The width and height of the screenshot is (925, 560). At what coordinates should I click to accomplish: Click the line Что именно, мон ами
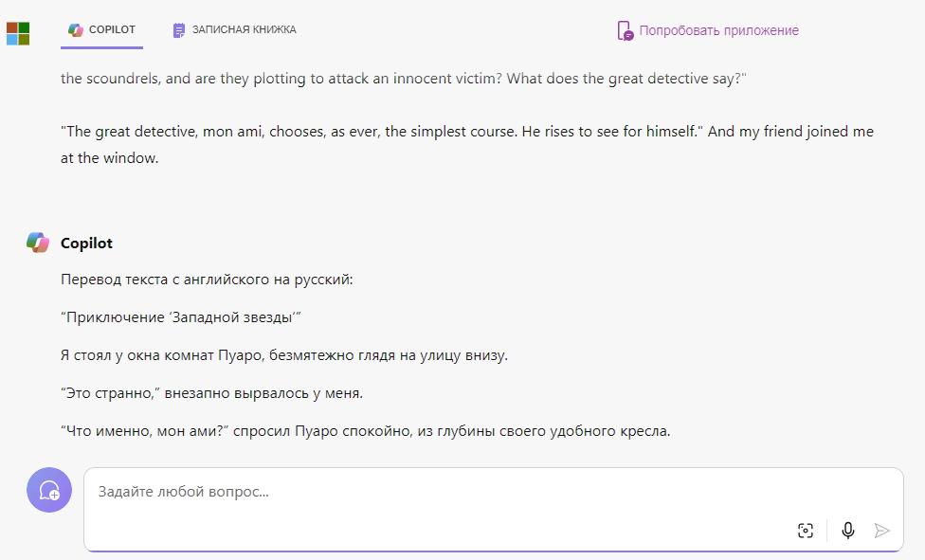pyautogui.click(x=365, y=431)
